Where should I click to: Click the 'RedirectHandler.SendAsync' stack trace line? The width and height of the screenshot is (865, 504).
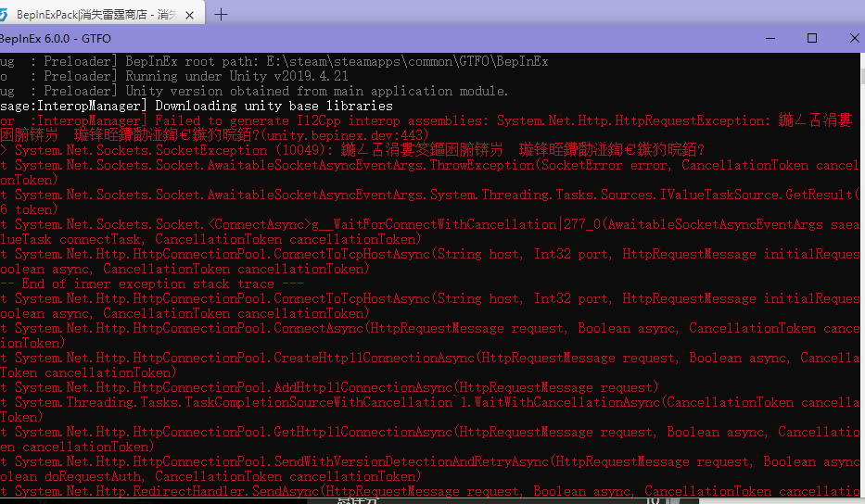pos(430,491)
